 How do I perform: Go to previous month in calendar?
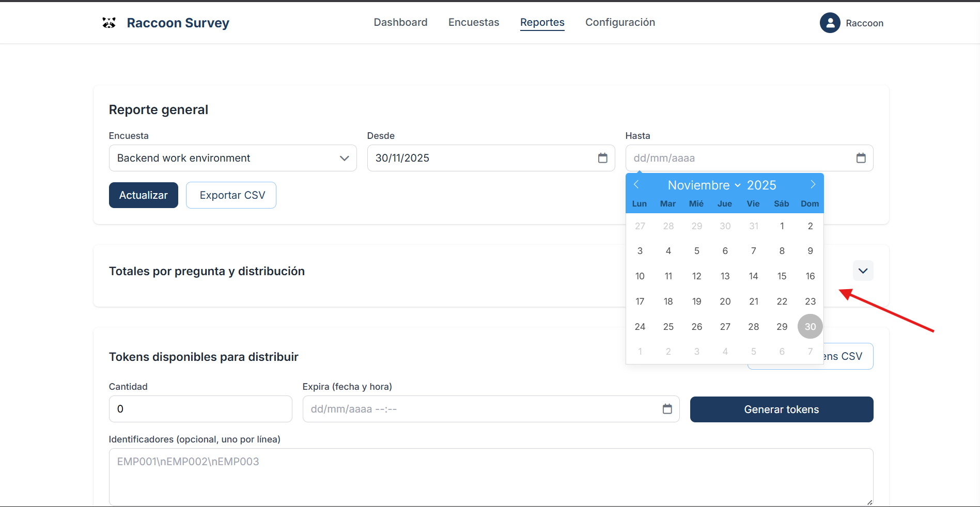pyautogui.click(x=636, y=185)
